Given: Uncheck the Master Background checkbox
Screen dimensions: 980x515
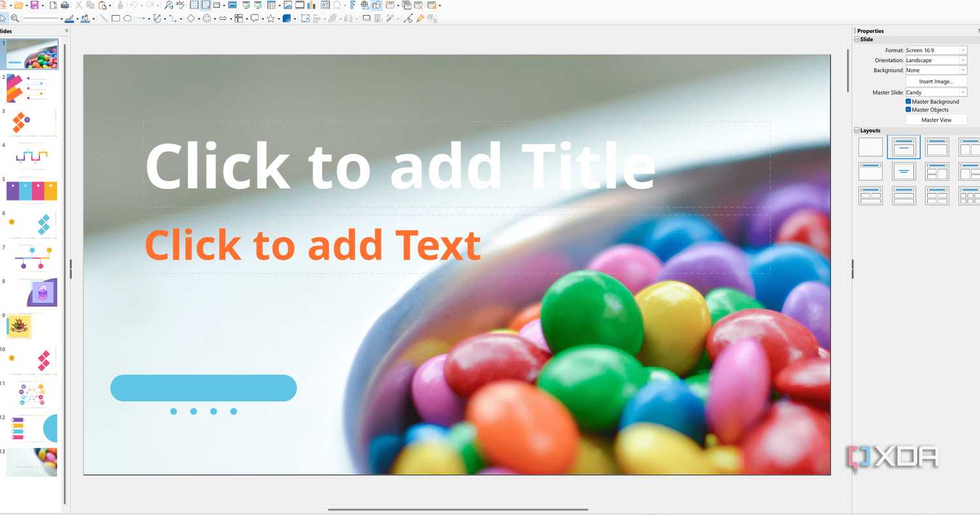Looking at the screenshot, I should pos(908,102).
